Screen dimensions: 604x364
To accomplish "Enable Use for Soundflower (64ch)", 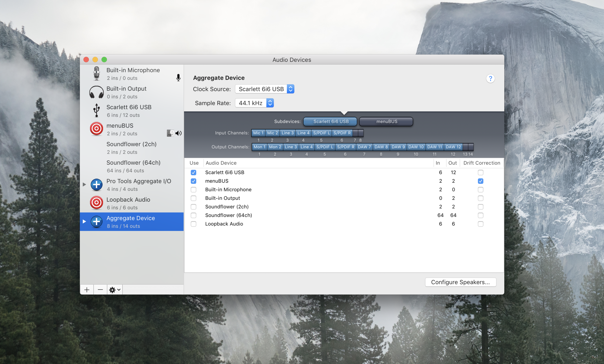I will click(194, 215).
